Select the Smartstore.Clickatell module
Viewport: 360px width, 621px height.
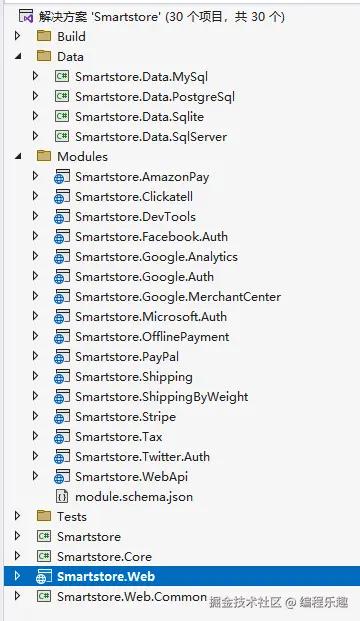pyautogui.click(x=134, y=196)
